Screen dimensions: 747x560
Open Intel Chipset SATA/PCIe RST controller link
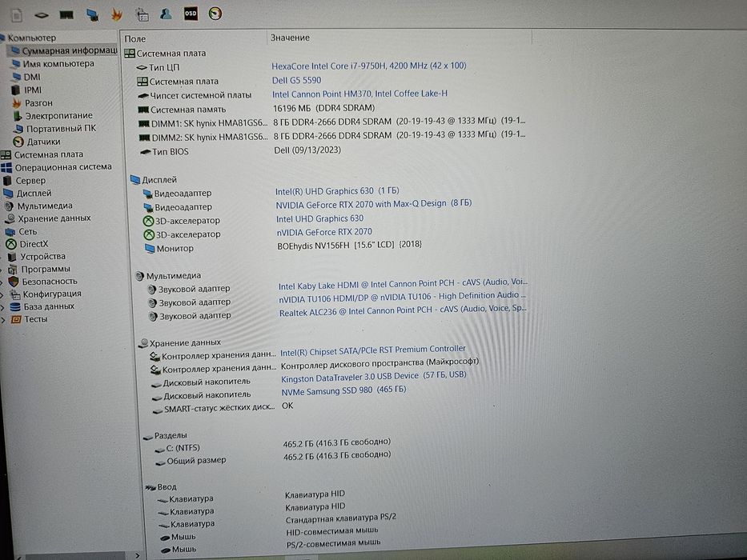(373, 350)
